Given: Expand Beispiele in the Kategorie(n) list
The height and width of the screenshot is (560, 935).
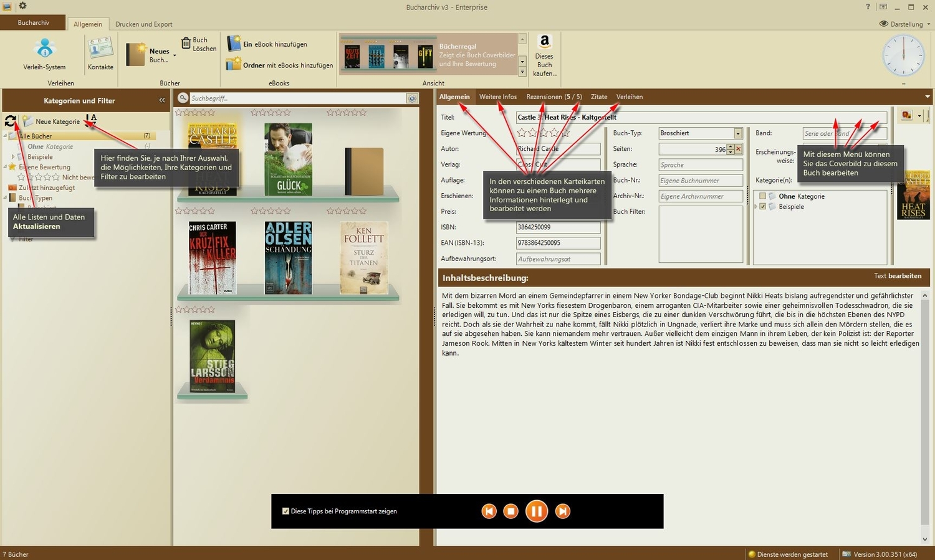Looking at the screenshot, I should 756,206.
